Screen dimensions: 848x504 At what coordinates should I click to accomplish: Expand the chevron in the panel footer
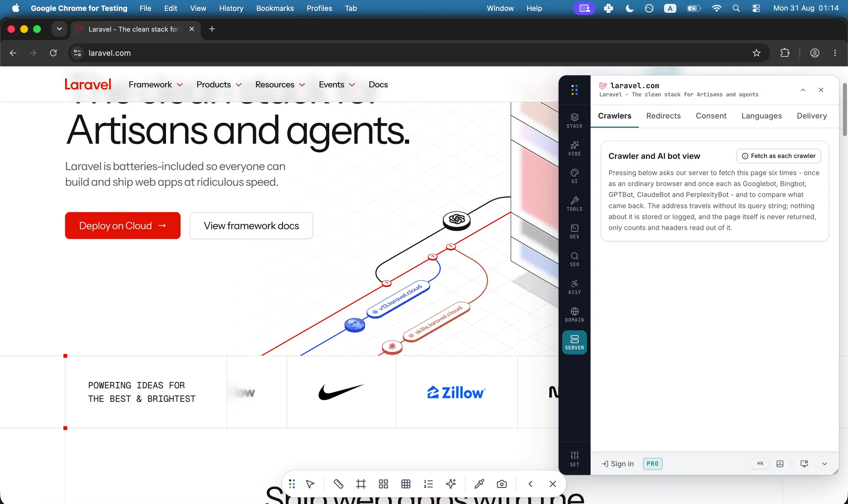click(x=824, y=464)
